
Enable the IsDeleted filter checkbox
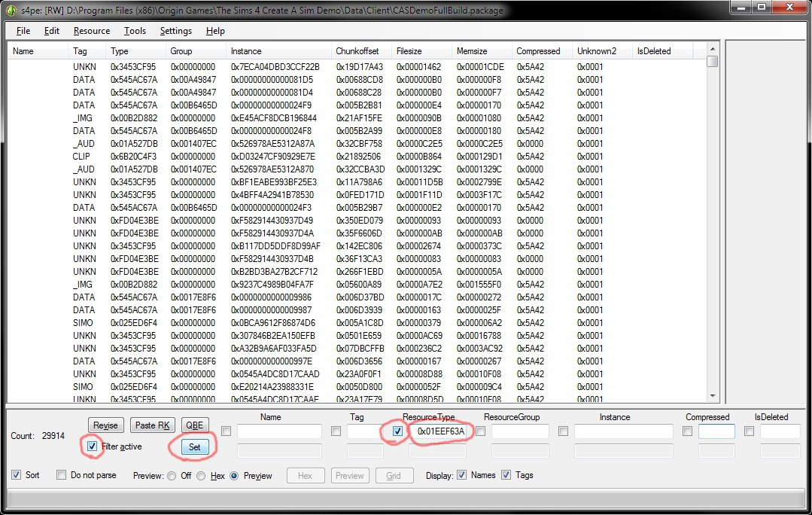(750, 431)
